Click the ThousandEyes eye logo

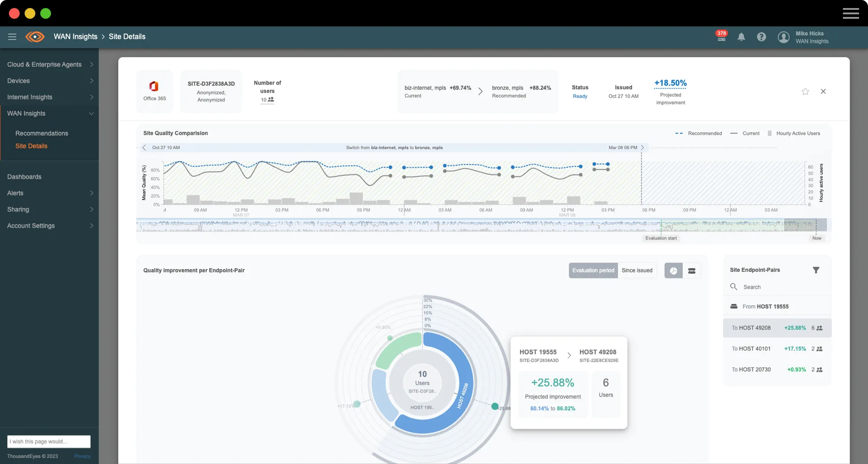pos(35,37)
